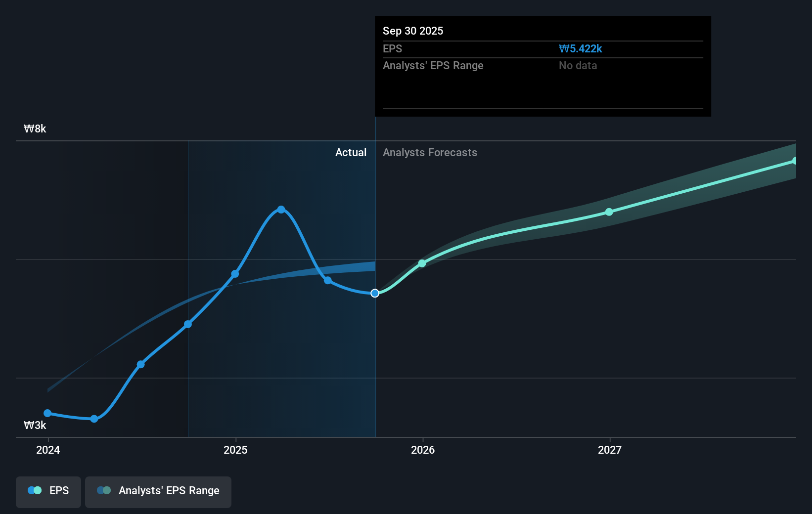Select the 2027 forecast data point

pos(608,212)
